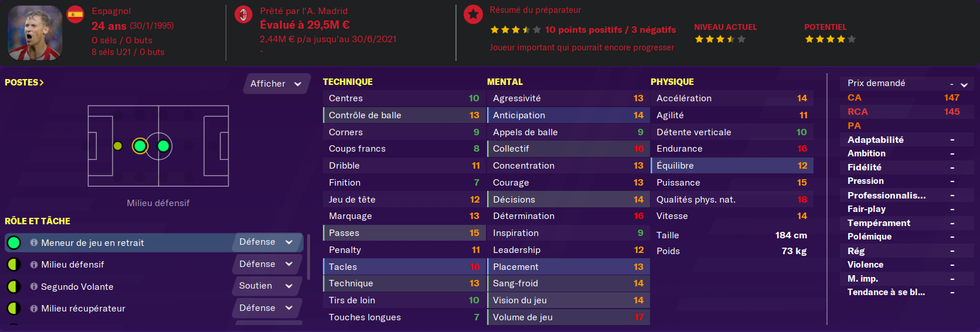Click info icon beside Segundo Volante
The image size is (980, 332).
pyautogui.click(x=34, y=286)
